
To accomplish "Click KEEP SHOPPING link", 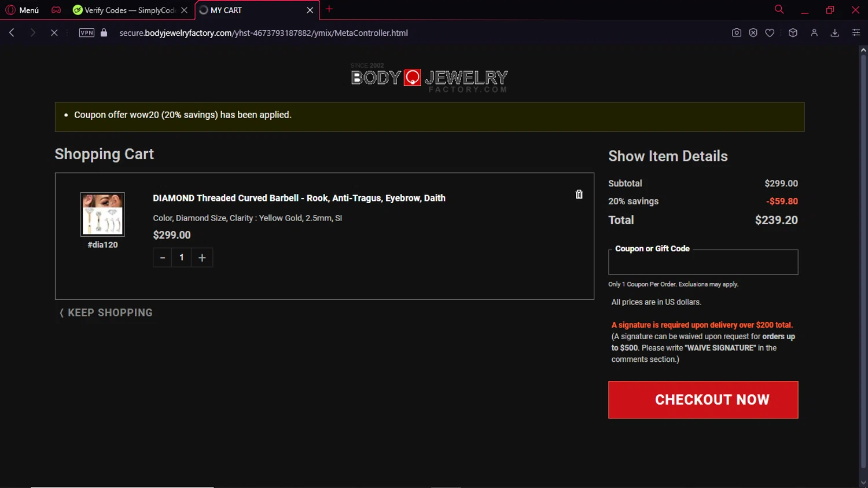I will tap(106, 313).
